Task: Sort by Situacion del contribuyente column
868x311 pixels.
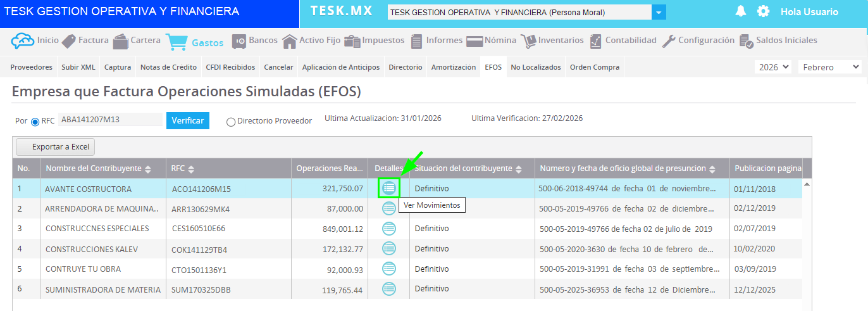Action: click(519, 169)
